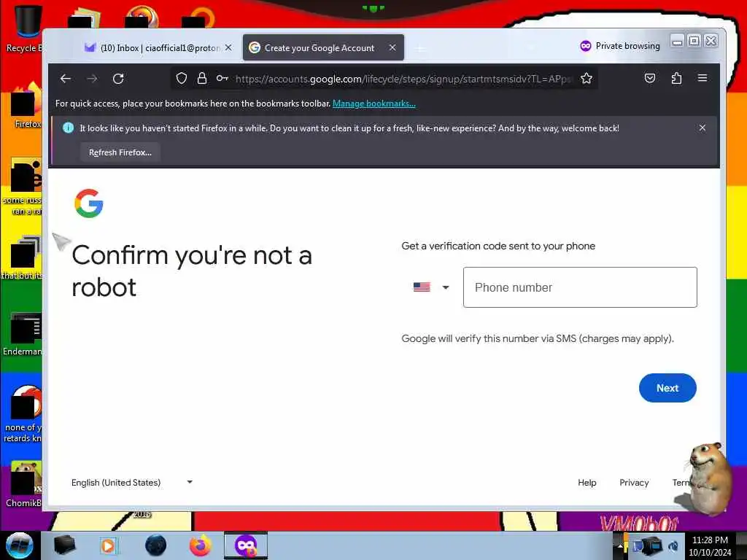The image size is (747, 560).
Task: Focus the Phone number field
Action: pyautogui.click(x=580, y=287)
